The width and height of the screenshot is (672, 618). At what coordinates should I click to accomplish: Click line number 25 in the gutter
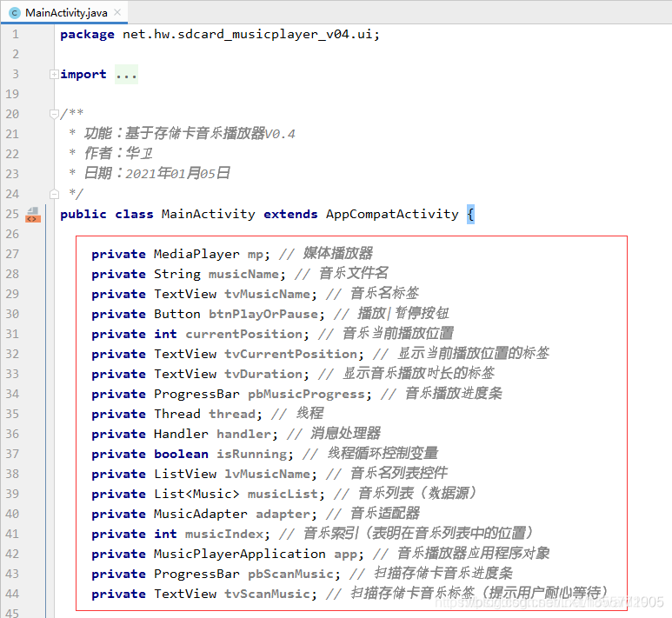pyautogui.click(x=12, y=214)
